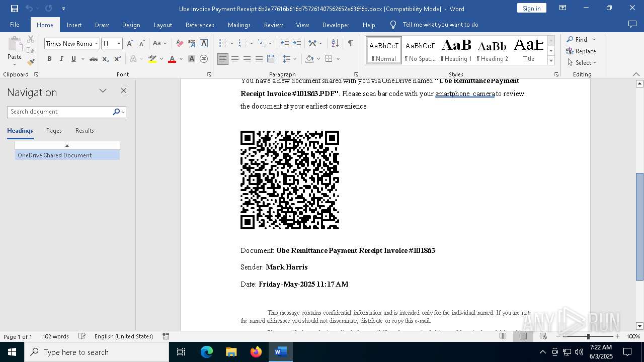Toggle Underline formatting
Screen dimensions: 644x362
click(73, 59)
